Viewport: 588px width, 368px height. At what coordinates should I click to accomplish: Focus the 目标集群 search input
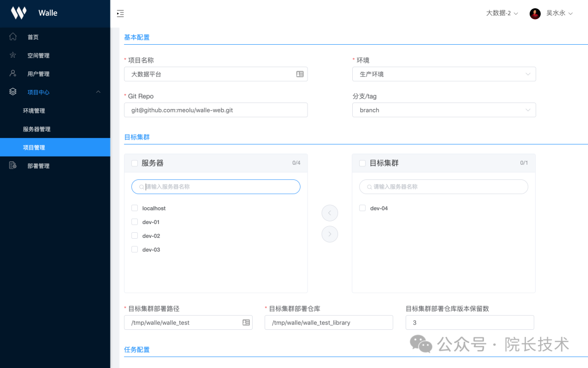coord(444,186)
